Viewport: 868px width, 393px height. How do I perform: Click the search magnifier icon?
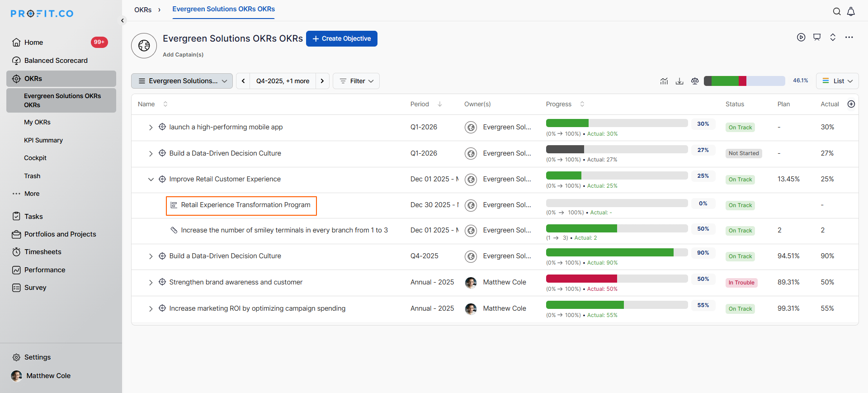coord(837,12)
